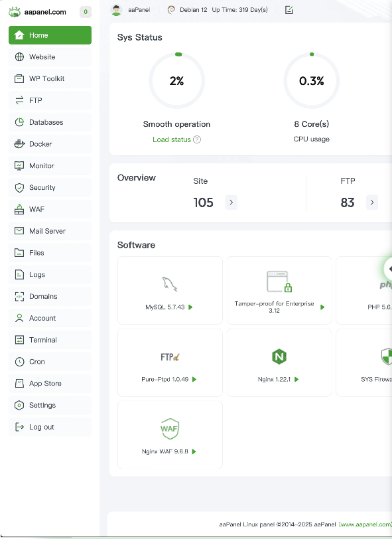Click the Nginx WAF 9.6.8 label
Screen dimensions: 392x539
(x=165, y=451)
